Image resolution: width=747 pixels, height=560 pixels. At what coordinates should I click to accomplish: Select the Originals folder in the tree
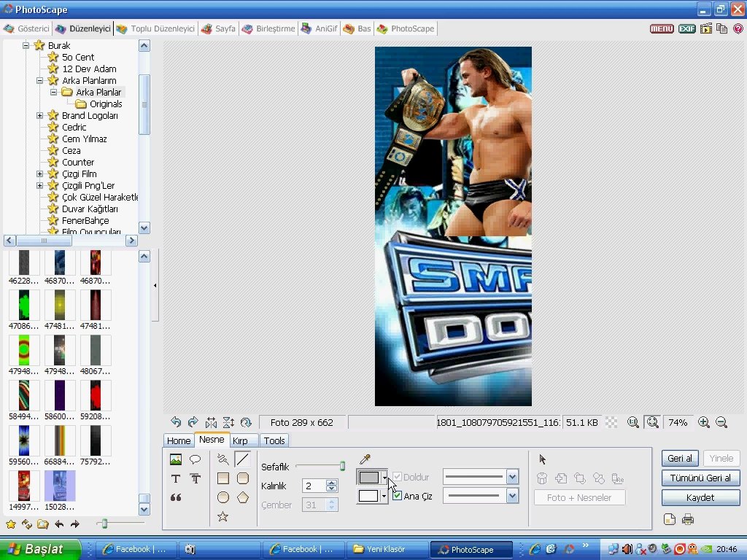point(106,104)
